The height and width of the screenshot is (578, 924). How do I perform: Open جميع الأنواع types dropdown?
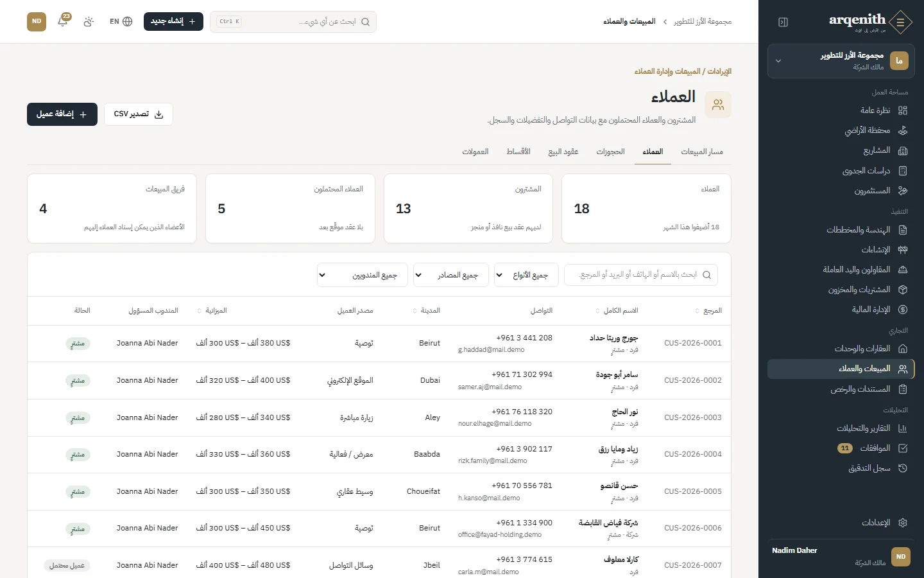pos(526,275)
